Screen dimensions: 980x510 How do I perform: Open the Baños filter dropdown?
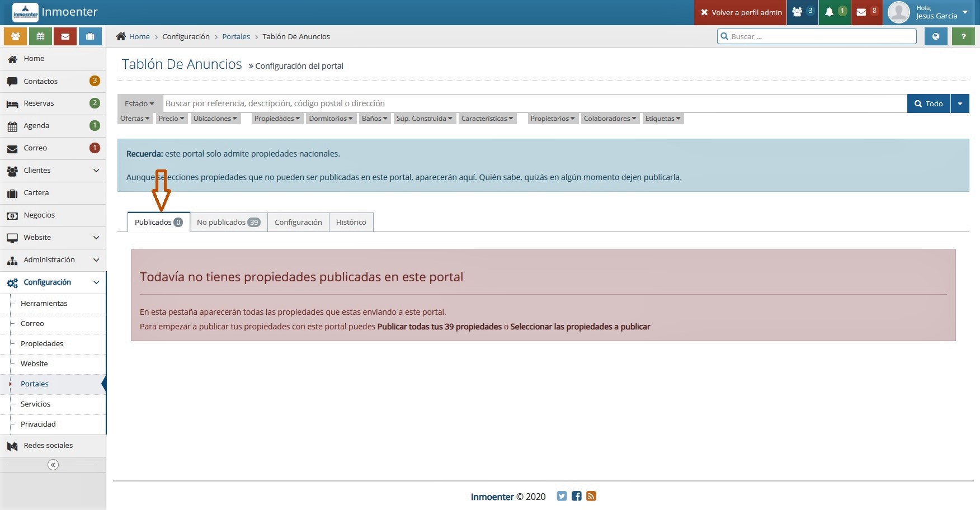[374, 119]
